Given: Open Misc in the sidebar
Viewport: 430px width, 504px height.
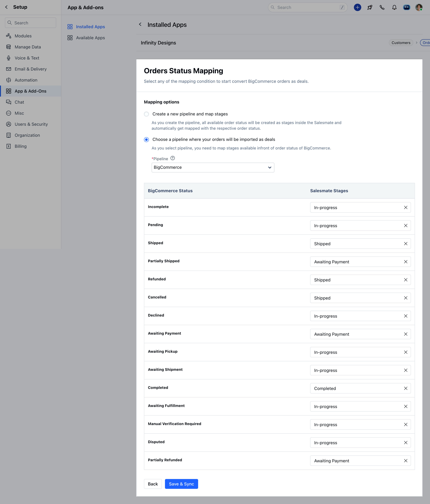Looking at the screenshot, I should pos(30,113).
